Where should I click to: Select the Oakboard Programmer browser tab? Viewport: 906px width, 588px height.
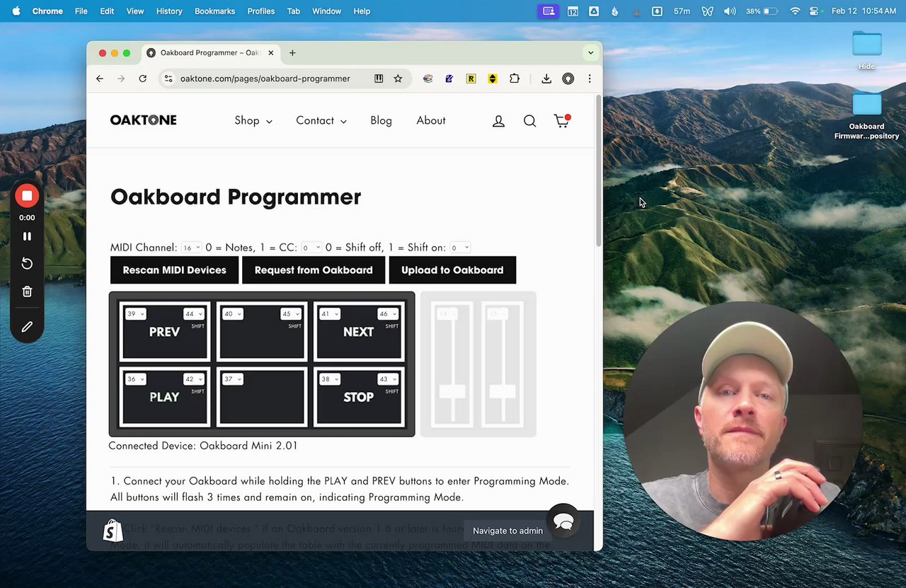click(x=210, y=52)
